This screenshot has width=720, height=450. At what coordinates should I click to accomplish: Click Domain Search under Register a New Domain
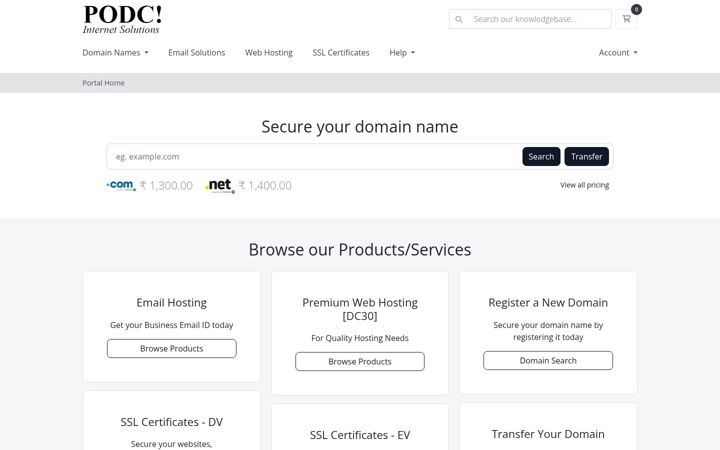[x=548, y=360]
